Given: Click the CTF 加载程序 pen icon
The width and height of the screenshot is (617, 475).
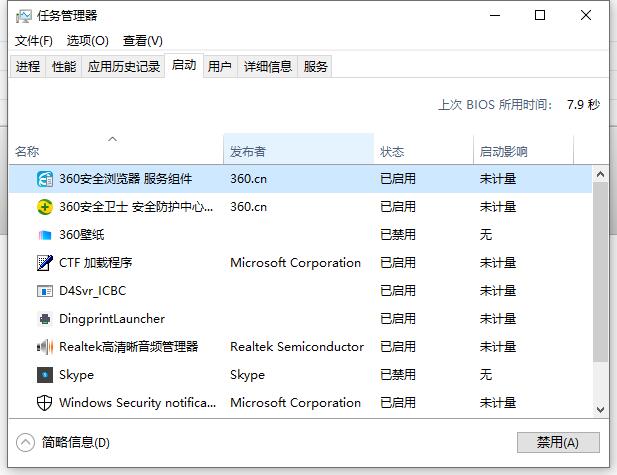Looking at the screenshot, I should click(44, 263).
